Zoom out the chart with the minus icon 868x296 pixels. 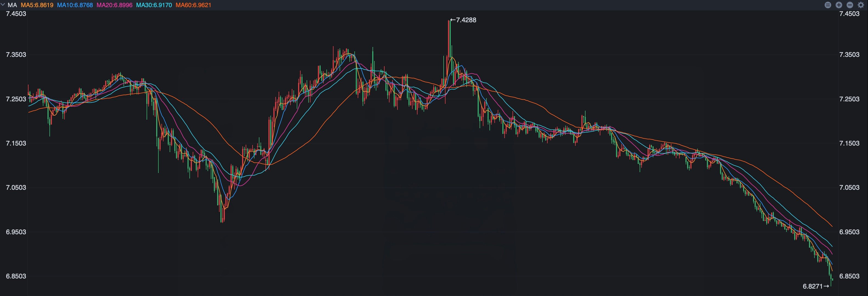pyautogui.click(x=850, y=5)
